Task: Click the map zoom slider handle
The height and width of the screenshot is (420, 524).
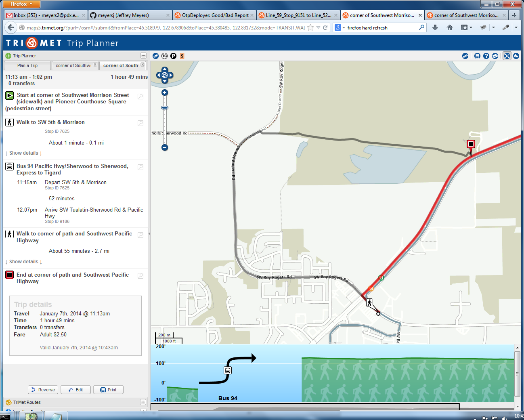Action: coord(165,108)
